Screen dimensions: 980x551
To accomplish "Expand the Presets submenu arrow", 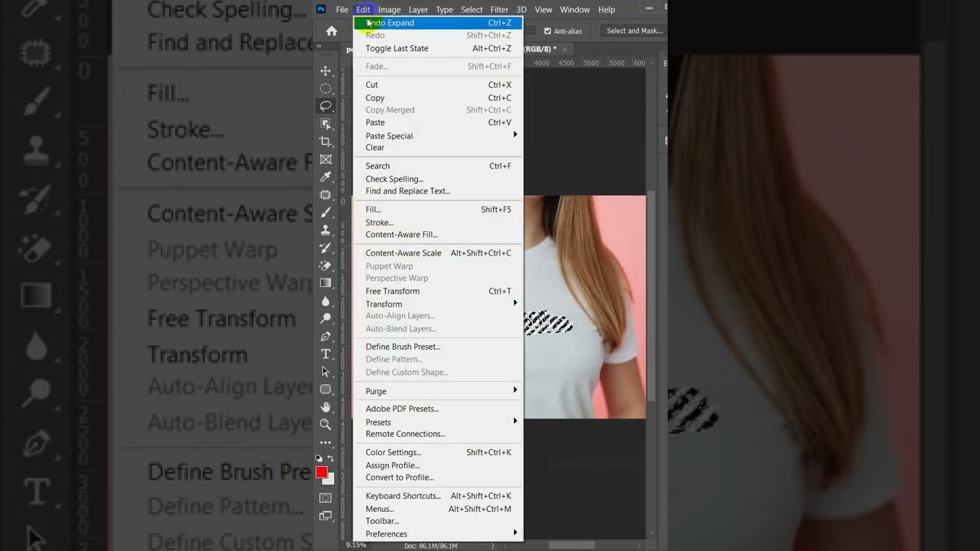I will (515, 421).
